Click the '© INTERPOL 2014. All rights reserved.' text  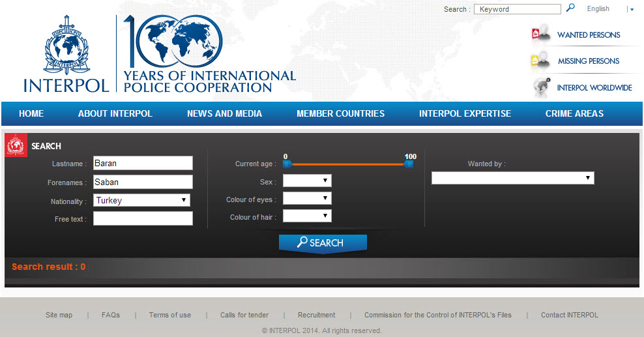[x=321, y=330]
